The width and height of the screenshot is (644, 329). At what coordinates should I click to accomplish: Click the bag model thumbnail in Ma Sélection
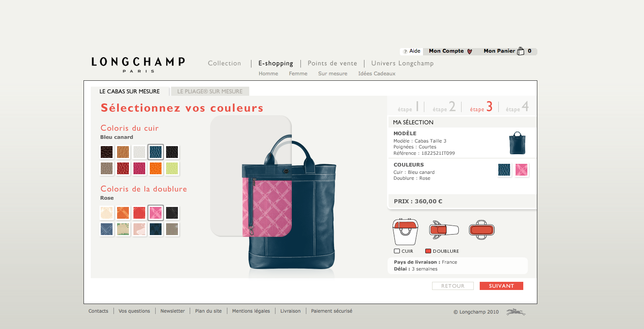point(517,143)
